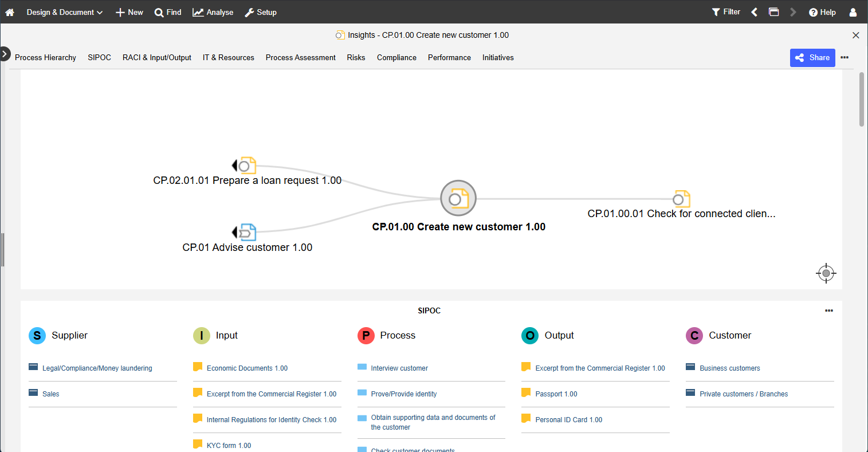868x452 pixels.
Task: Close the Insights panel with X
Action: coord(855,35)
